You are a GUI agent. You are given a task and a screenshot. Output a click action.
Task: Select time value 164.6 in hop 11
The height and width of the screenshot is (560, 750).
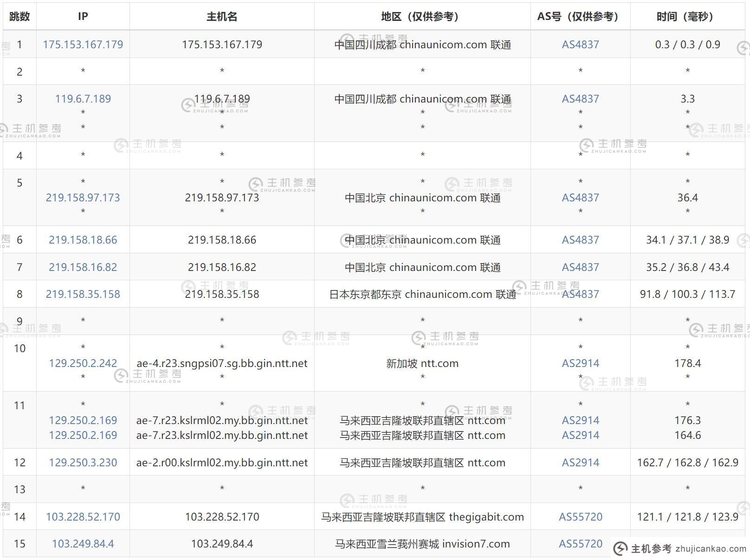coord(687,435)
